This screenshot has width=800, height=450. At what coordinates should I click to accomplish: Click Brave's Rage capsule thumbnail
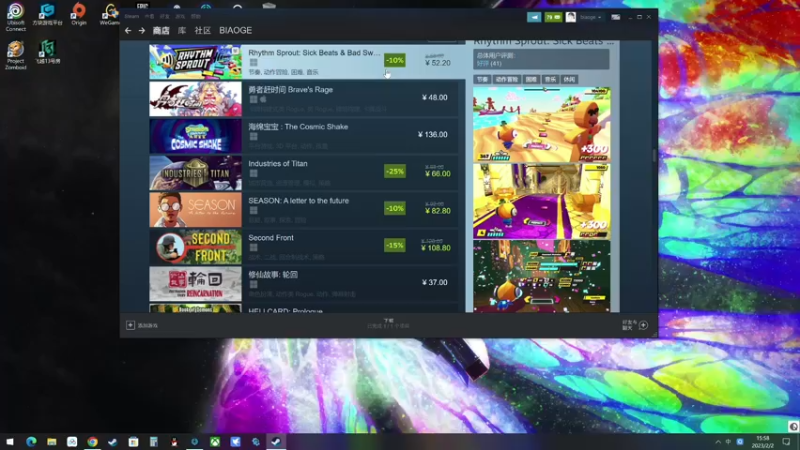[x=195, y=98]
